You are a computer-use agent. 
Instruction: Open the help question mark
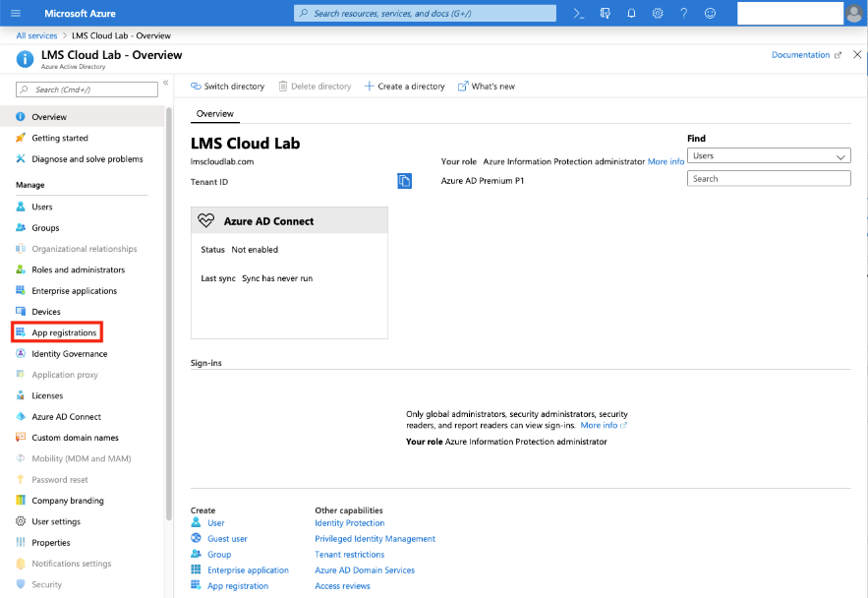tap(683, 14)
